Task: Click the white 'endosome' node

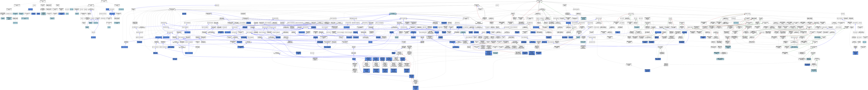Action: click(93, 32)
